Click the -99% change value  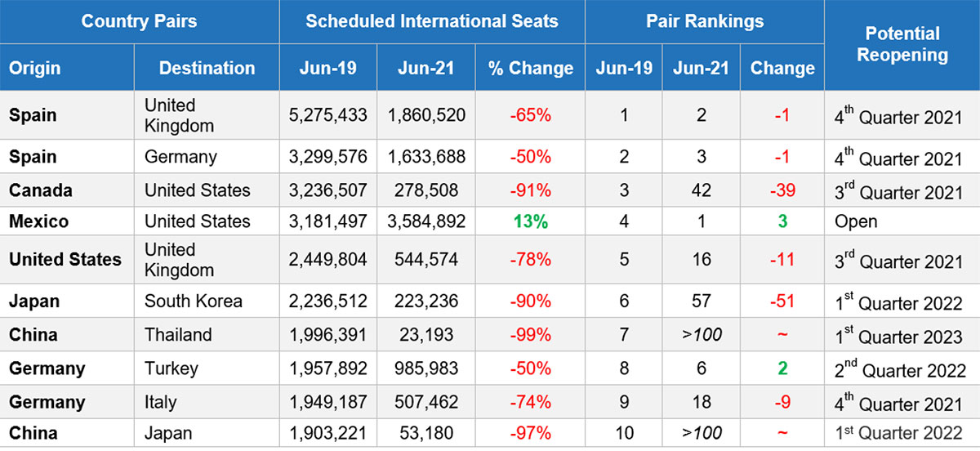[x=530, y=334]
